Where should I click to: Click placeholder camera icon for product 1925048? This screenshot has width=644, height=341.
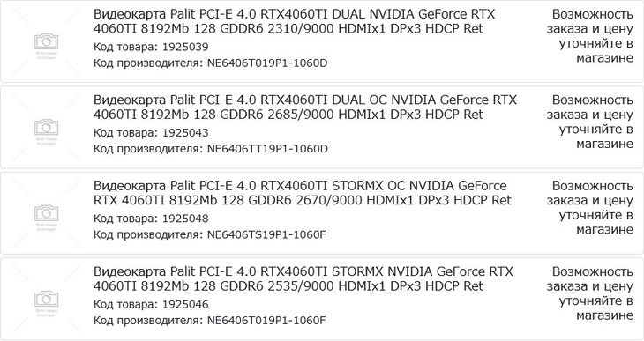pos(47,213)
